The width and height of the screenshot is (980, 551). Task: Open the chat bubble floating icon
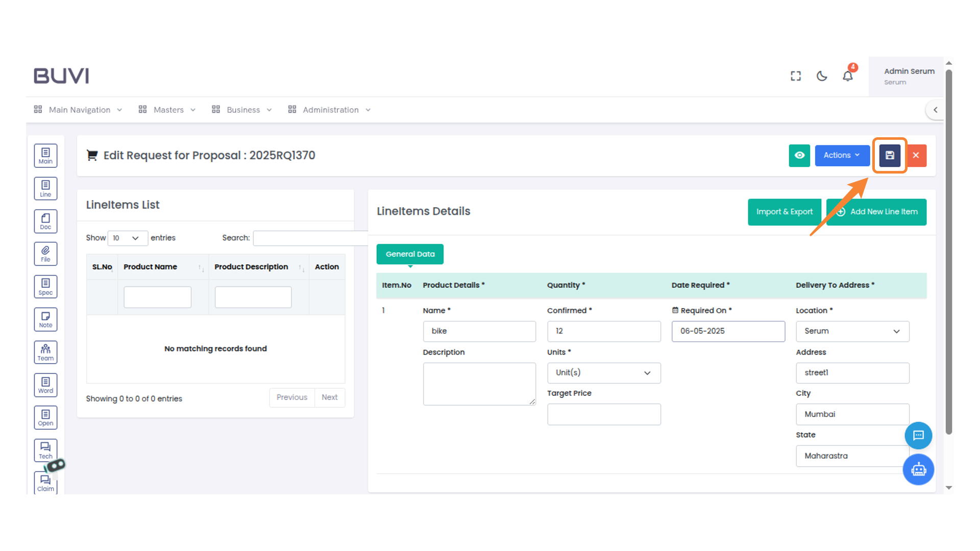point(918,435)
